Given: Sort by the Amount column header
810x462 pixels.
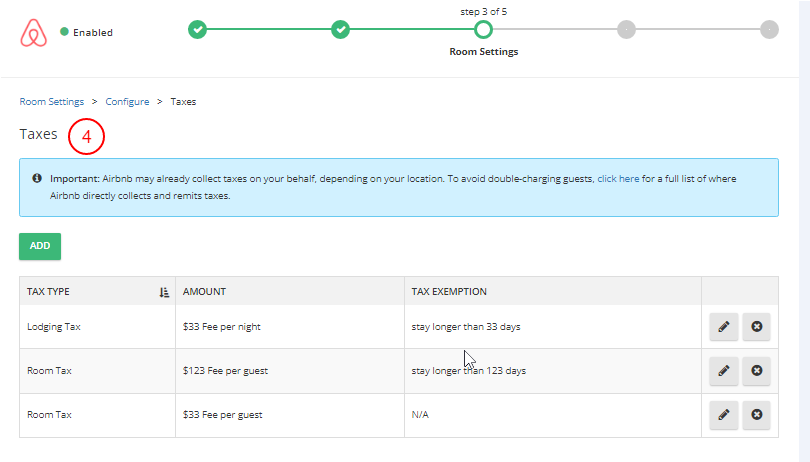Looking at the screenshot, I should point(205,292).
